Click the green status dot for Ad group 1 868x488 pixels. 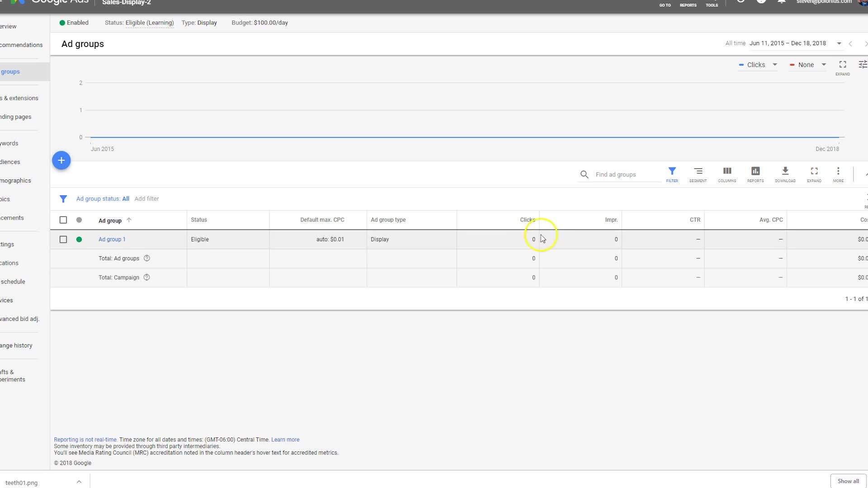pyautogui.click(x=79, y=239)
